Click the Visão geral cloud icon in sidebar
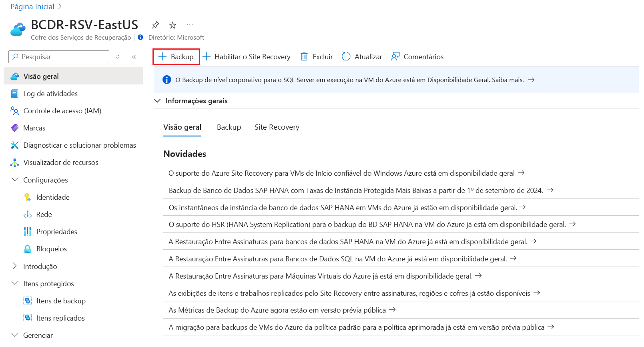644x347 pixels. (15, 76)
